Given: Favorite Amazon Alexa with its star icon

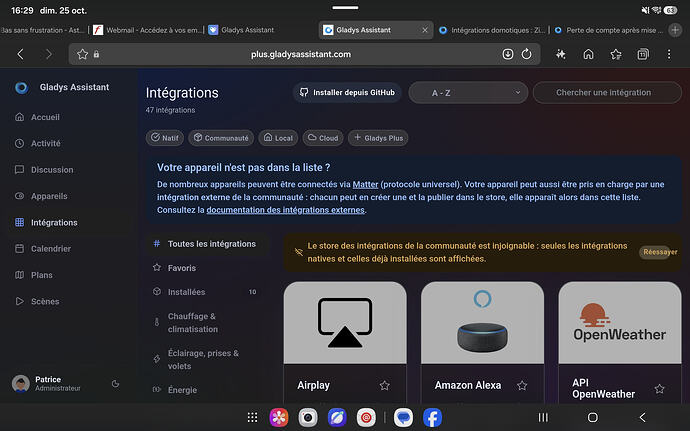Looking at the screenshot, I should (x=522, y=386).
